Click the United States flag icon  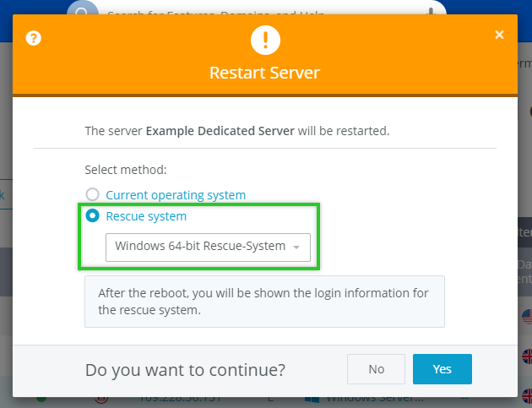526,316
